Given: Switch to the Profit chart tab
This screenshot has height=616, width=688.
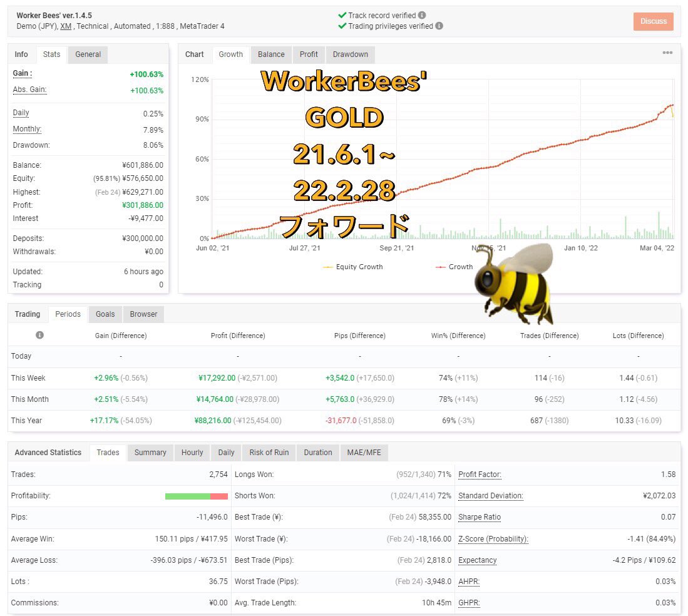Looking at the screenshot, I should pyautogui.click(x=309, y=54).
